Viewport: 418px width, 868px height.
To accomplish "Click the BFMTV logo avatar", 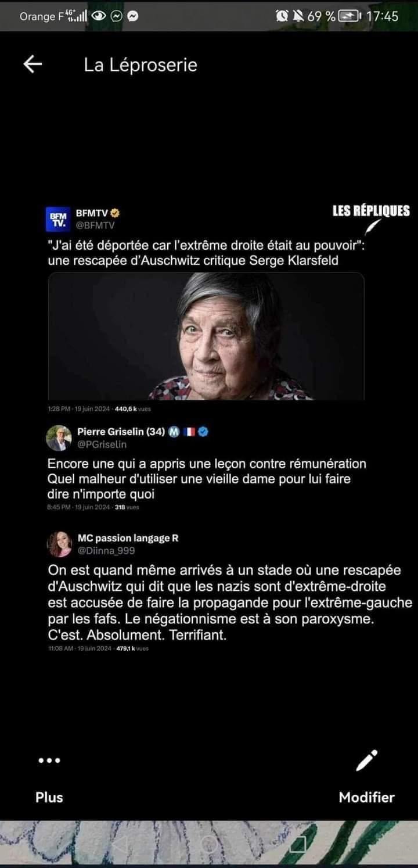I will coord(58,218).
